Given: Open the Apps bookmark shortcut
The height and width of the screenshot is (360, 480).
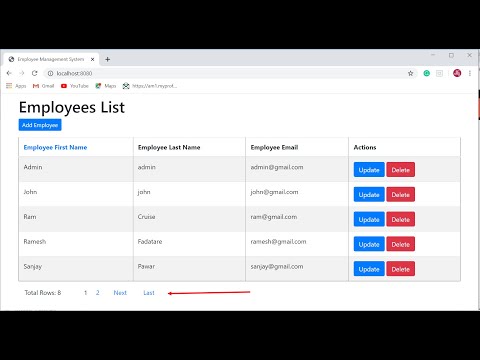Looking at the screenshot, I should point(16,86).
